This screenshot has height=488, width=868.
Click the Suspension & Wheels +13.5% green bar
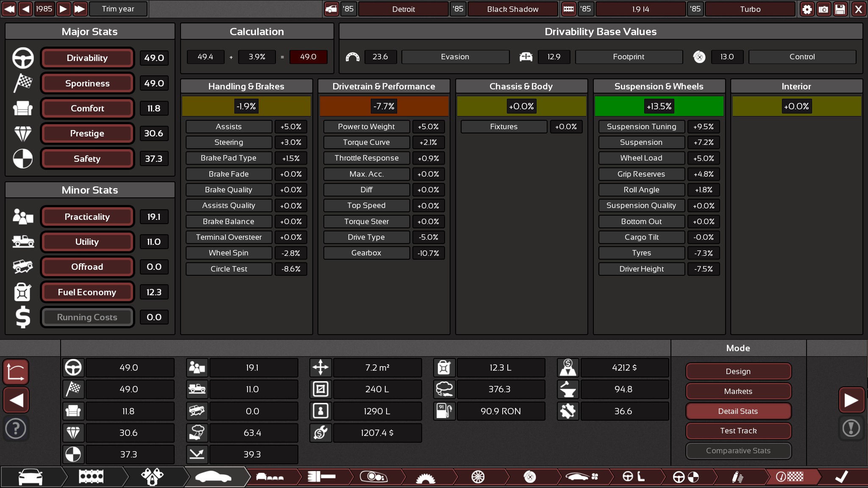(x=659, y=106)
